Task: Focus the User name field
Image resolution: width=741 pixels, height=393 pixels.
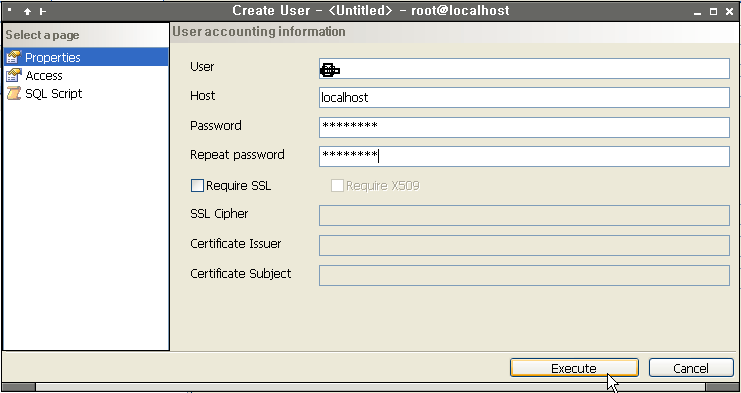Action: pyautogui.click(x=525, y=68)
